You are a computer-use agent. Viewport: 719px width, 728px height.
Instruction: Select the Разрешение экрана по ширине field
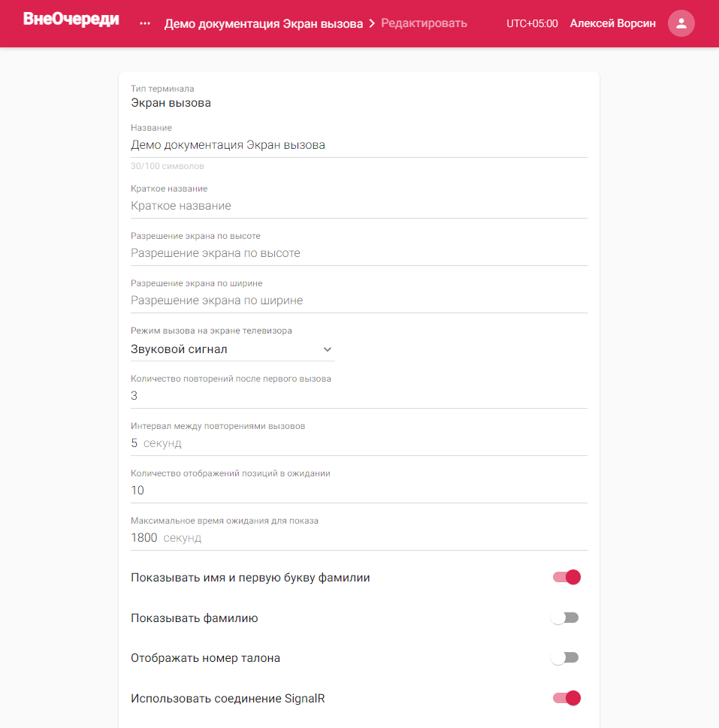click(359, 301)
